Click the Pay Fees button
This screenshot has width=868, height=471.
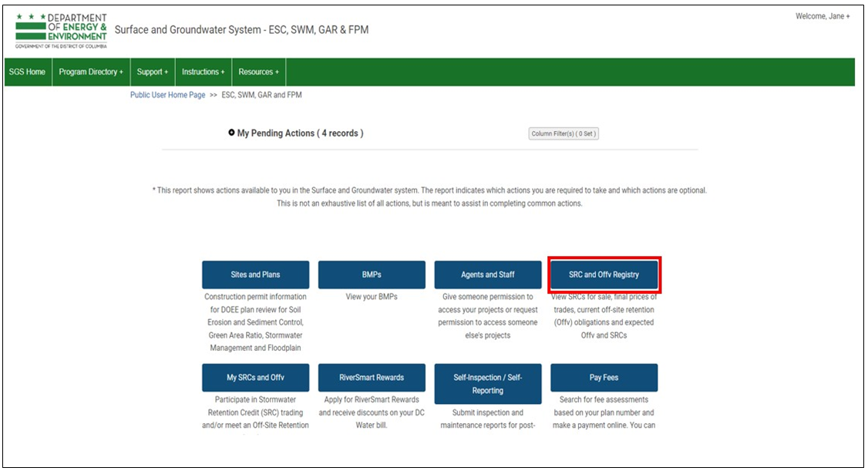point(604,378)
